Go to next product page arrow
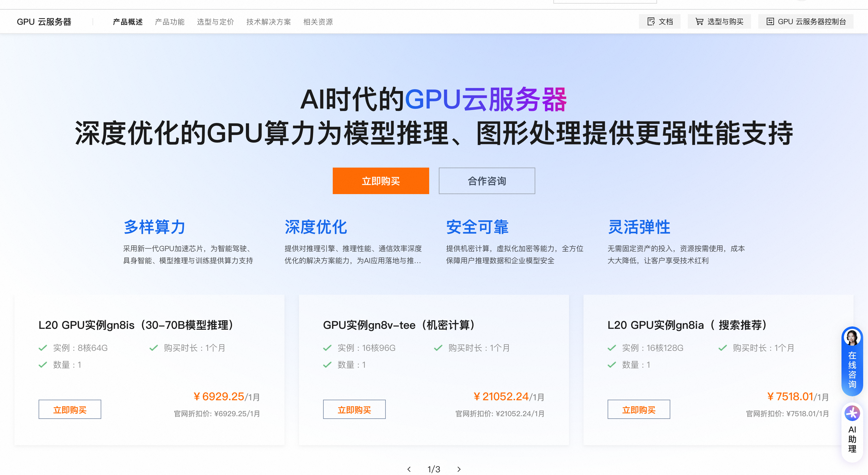 [459, 469]
